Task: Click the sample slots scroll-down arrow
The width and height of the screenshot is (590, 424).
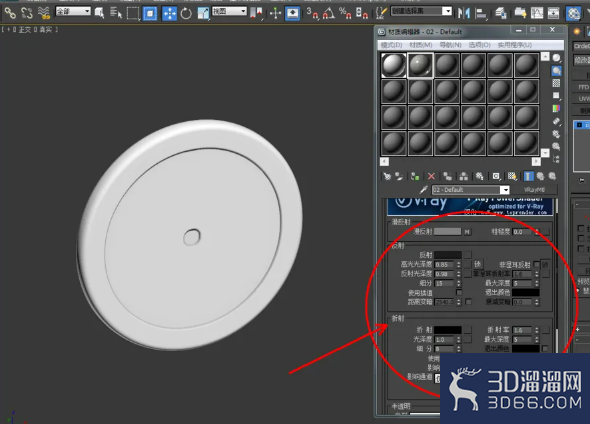Action: coord(545,153)
